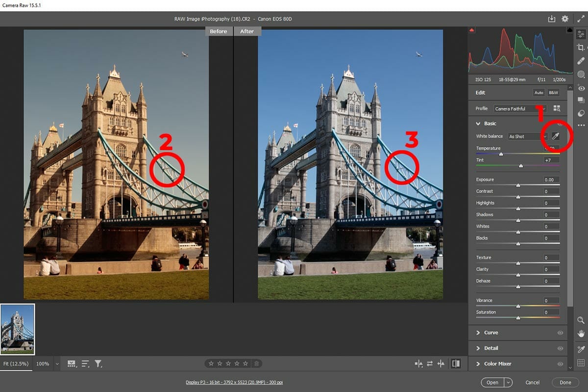Viewport: 588px width, 392px height.
Task: Switch to the After view tab
Action: (x=247, y=31)
